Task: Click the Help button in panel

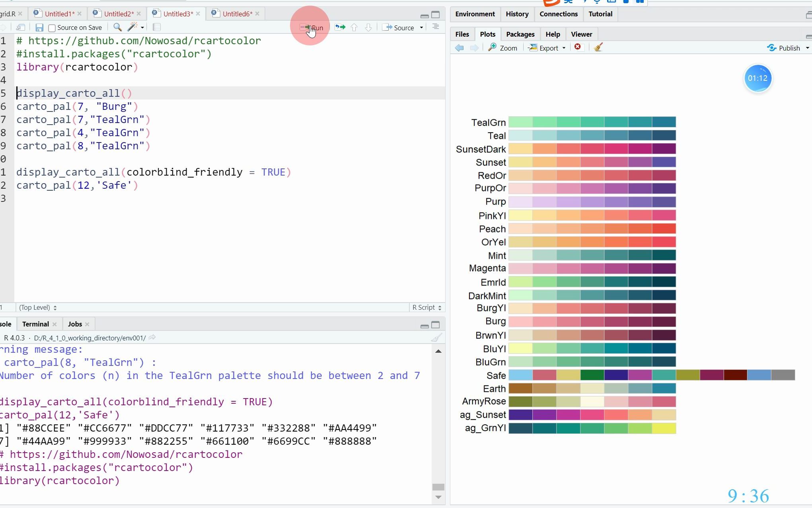Action: tap(553, 34)
